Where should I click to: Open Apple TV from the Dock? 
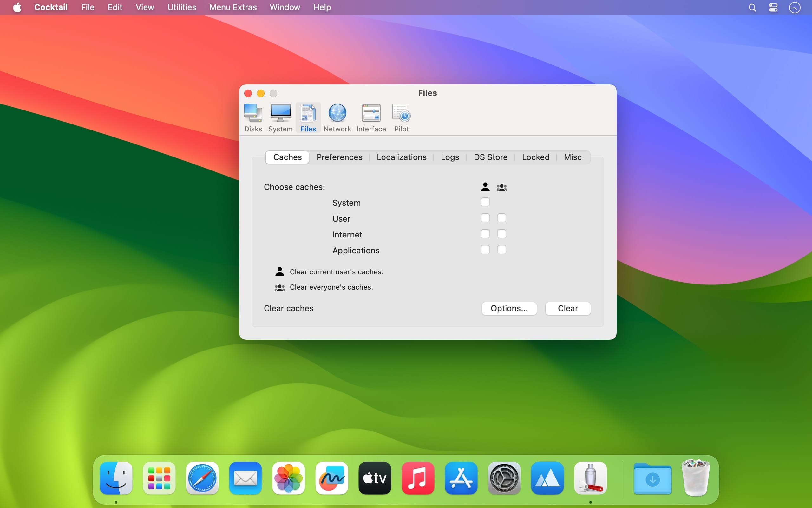(x=375, y=478)
